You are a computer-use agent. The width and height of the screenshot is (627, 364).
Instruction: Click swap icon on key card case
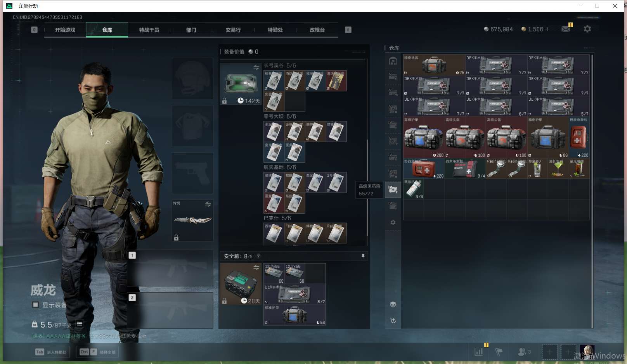[x=256, y=67]
